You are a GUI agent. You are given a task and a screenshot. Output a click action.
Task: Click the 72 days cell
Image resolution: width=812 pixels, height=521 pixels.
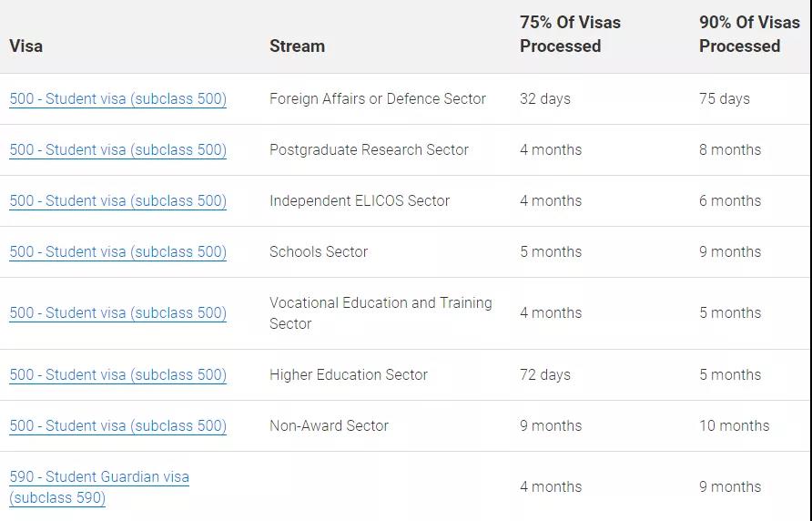[544, 374]
